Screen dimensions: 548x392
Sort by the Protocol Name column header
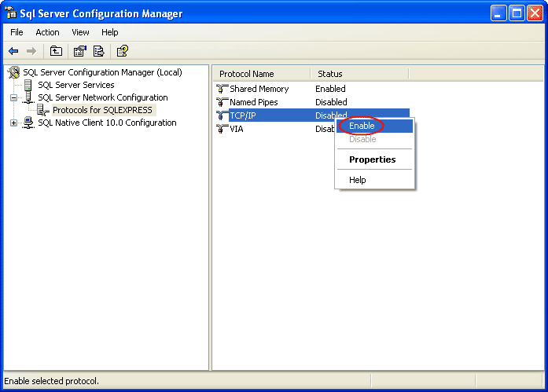261,74
